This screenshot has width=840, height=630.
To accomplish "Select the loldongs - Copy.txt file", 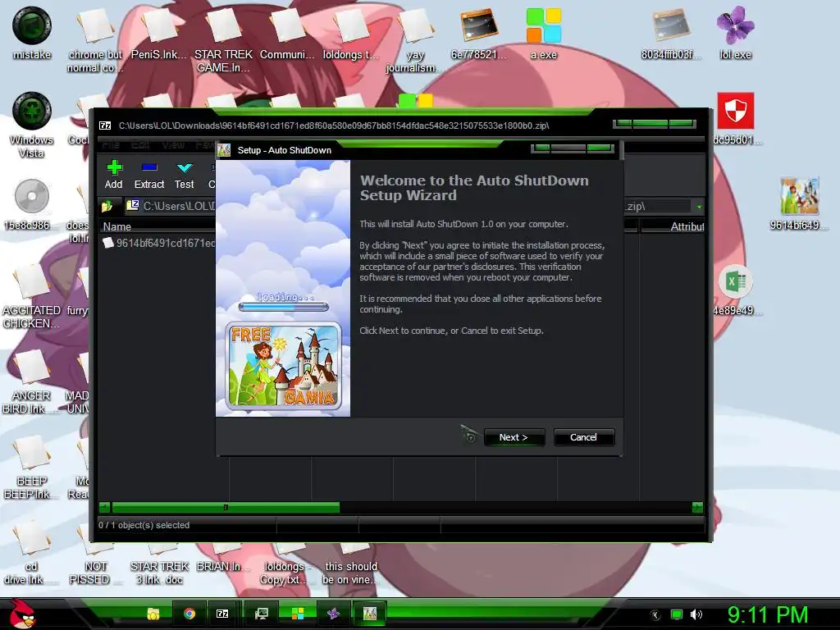I will click(287, 566).
